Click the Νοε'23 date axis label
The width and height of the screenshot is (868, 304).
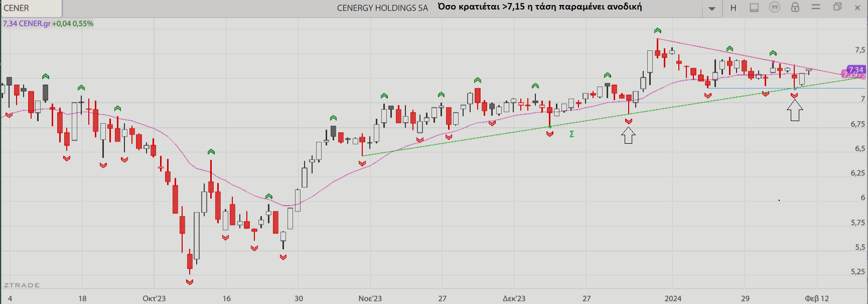370,298
